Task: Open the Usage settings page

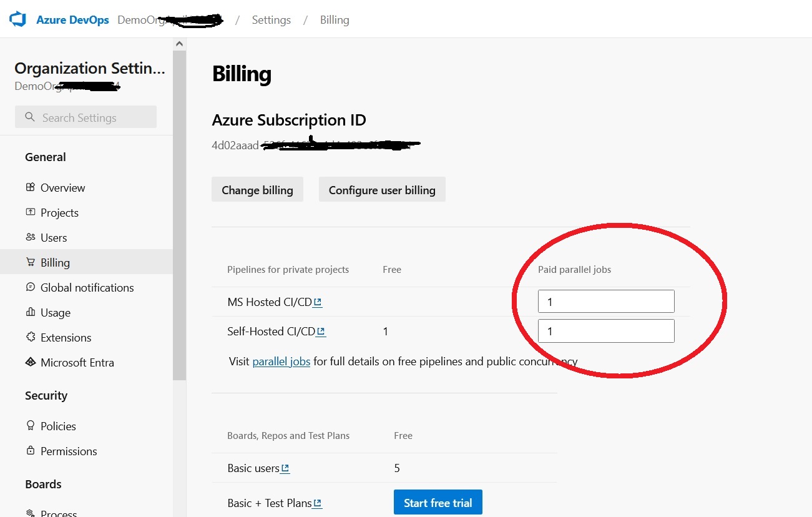Action: point(56,312)
